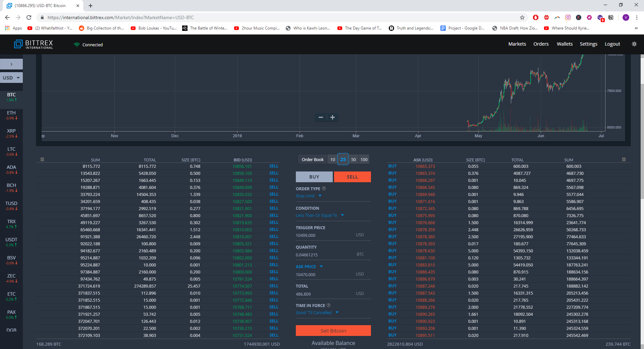Click the Order Type help icon
Screen dimensions: 644x349
click(x=324, y=188)
